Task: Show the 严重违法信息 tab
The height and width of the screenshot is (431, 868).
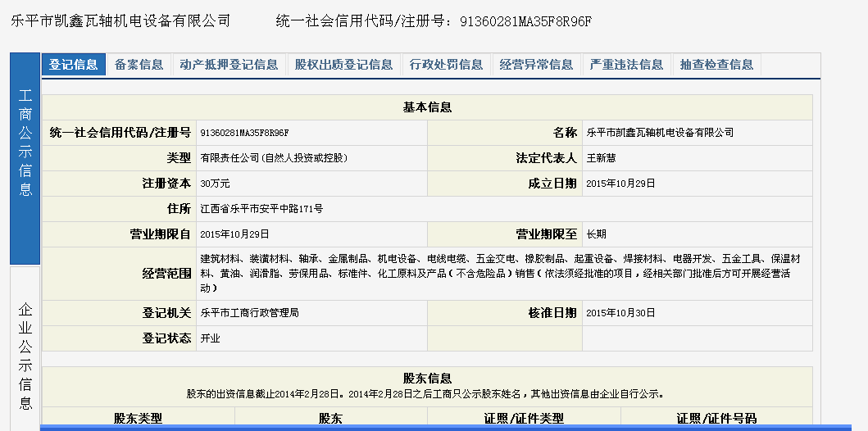Action: 626,65
